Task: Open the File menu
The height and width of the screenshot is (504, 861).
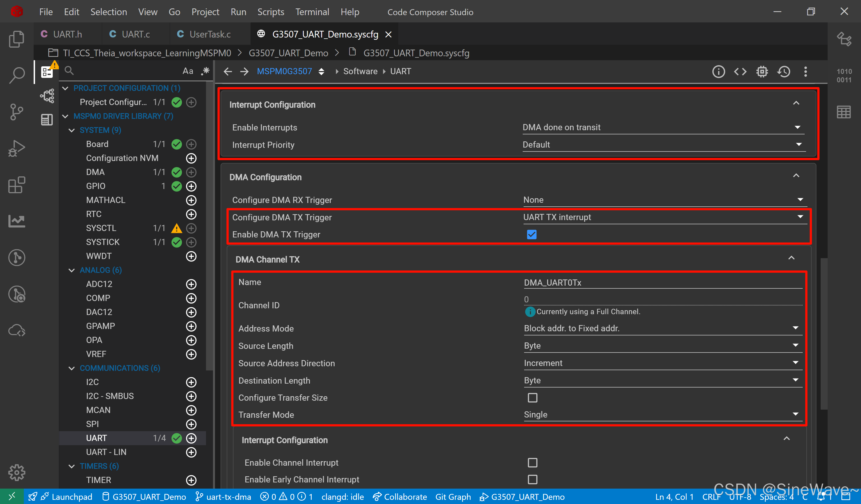Action: [46, 12]
